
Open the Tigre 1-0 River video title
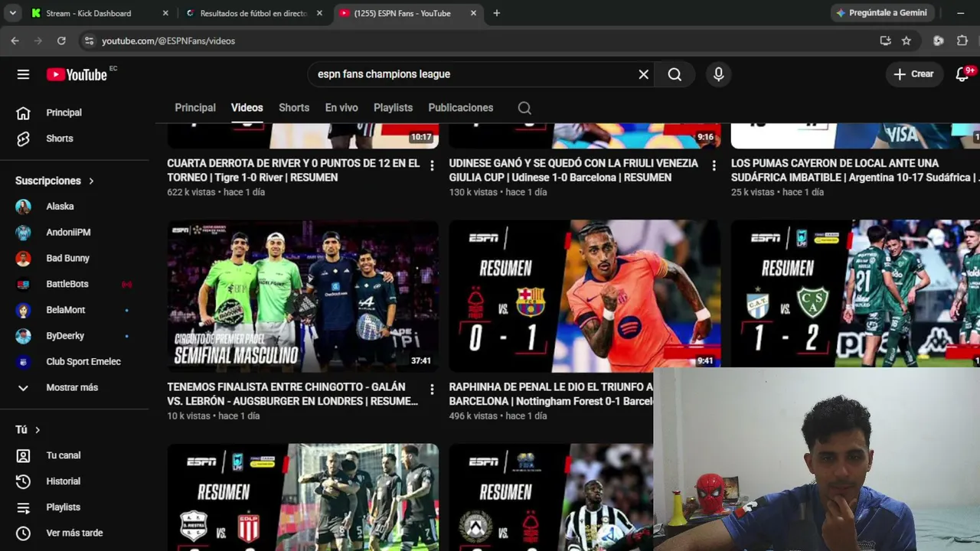point(293,170)
